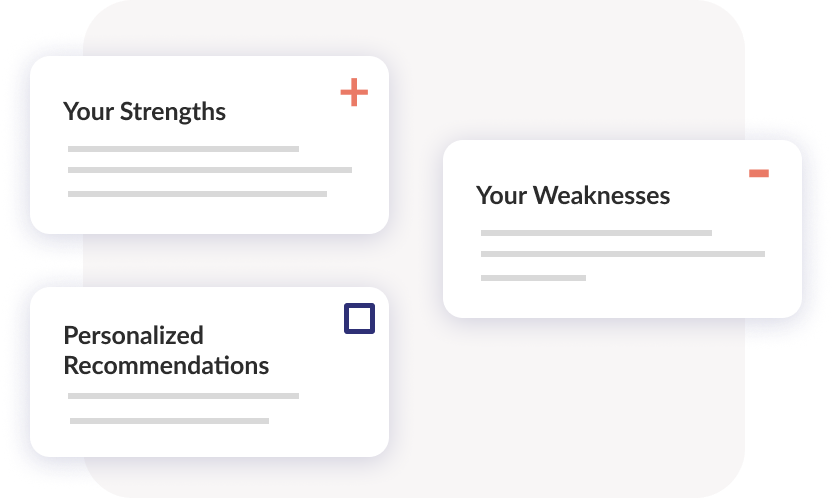The height and width of the screenshot is (498, 832).
Task: Click the word Weaknesses in the right card
Action: click(602, 195)
